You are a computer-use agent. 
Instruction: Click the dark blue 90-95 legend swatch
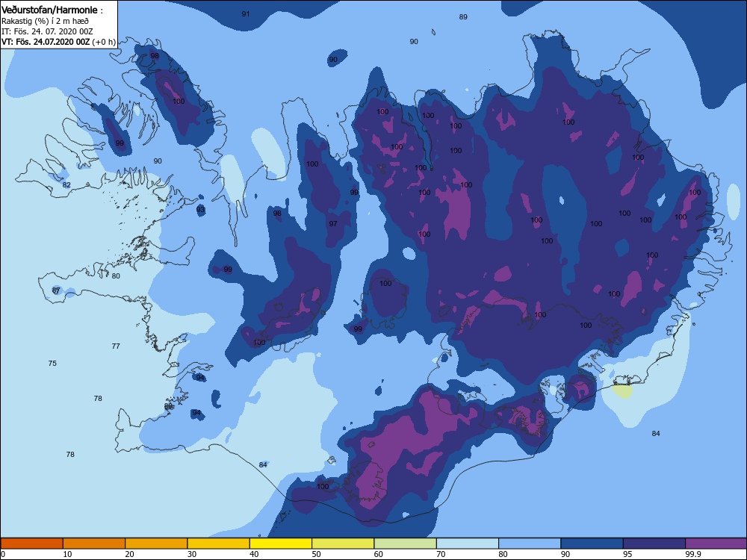click(592, 544)
